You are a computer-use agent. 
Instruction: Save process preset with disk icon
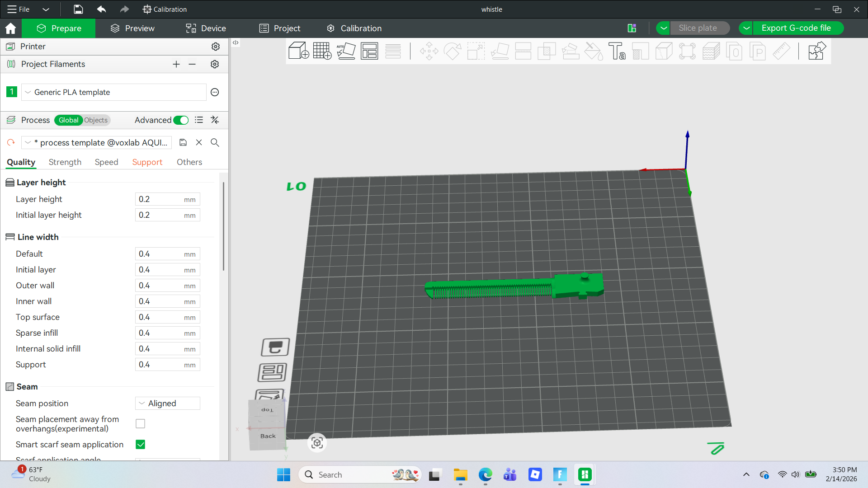click(x=183, y=142)
